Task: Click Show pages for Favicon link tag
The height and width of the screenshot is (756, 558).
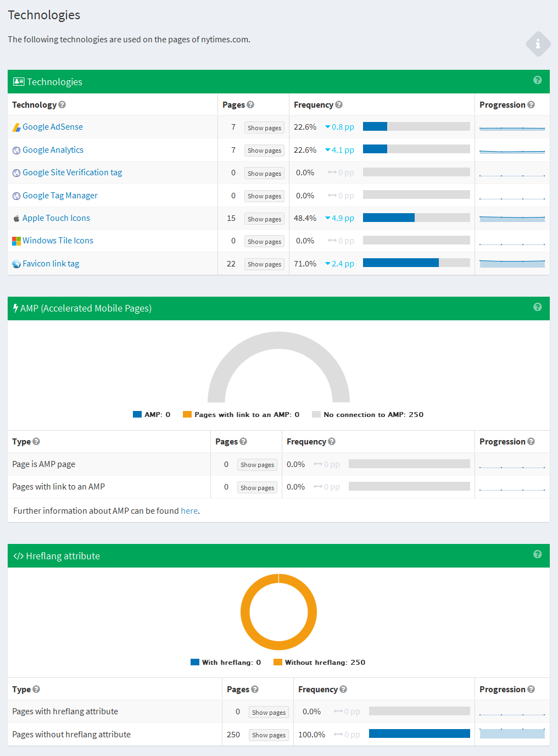Action: (x=264, y=264)
